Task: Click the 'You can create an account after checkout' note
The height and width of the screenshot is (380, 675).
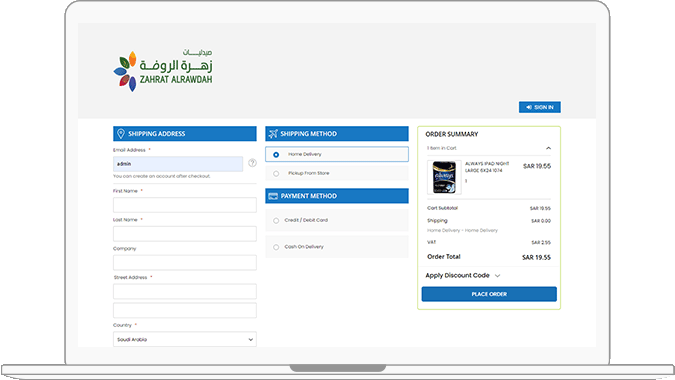Action: click(161, 176)
